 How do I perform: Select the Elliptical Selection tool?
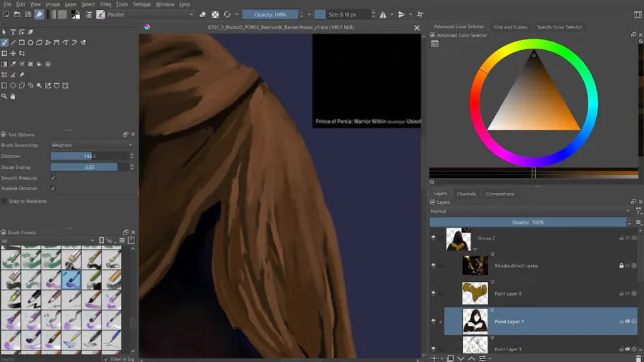point(13,86)
